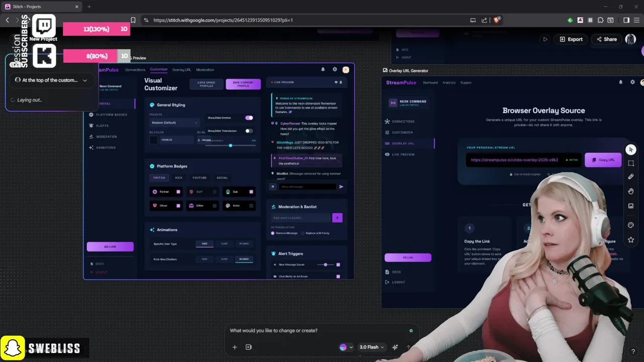Open the browser extensions puzzle icon
Screen dimensions: 644x362
point(600,20)
